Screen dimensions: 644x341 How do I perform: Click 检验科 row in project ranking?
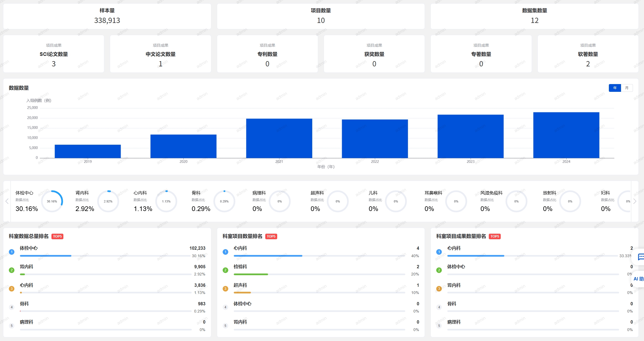(240, 267)
